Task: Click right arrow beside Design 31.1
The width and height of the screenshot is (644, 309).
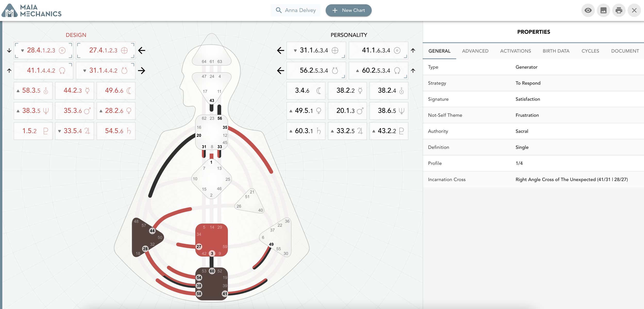Action: [142, 70]
